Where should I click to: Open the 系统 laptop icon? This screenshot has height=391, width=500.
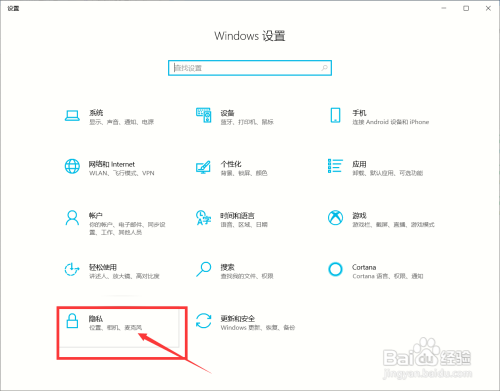click(x=72, y=116)
